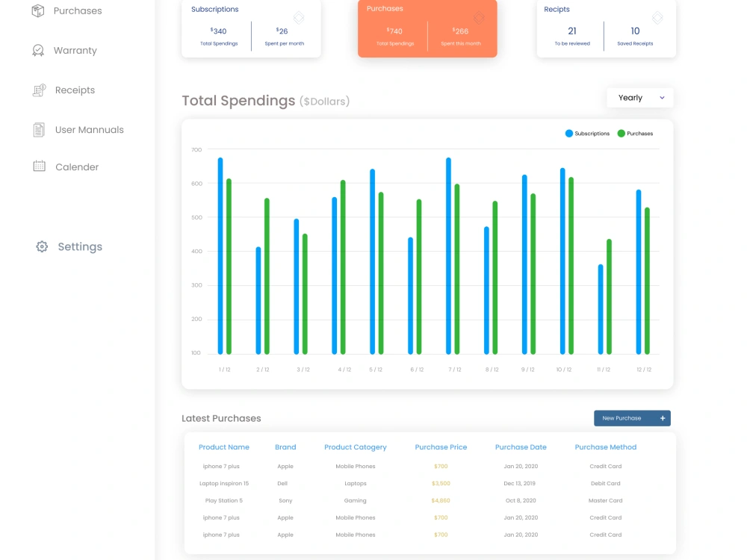The height and width of the screenshot is (560, 747).
Task: Click the Dec 13, 2019 purchase date
Action: pos(519,483)
